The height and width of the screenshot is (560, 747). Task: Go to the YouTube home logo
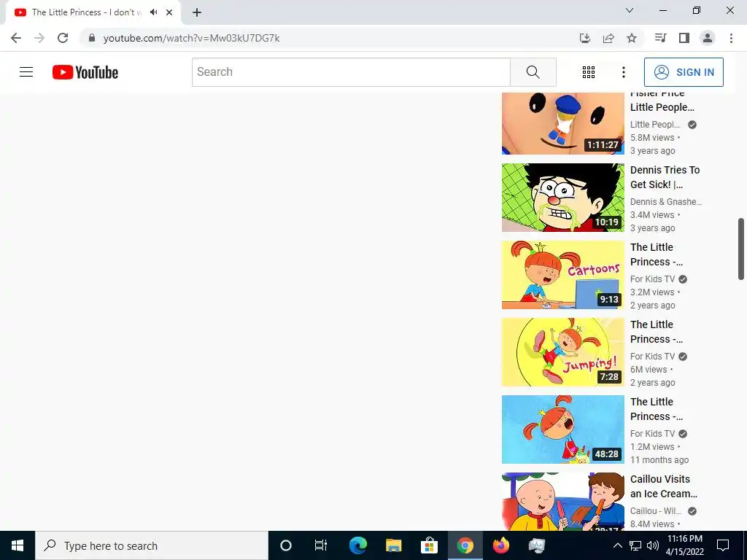pos(85,72)
